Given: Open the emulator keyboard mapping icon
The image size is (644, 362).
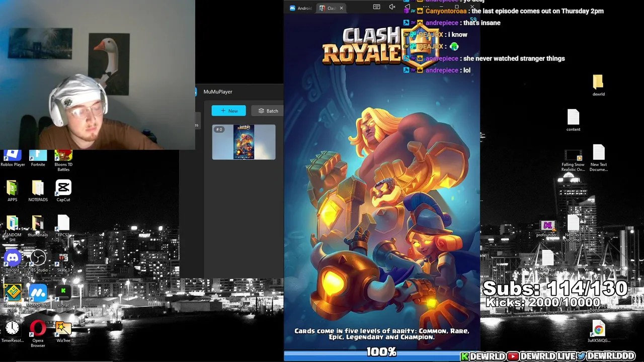Looking at the screenshot, I should click(376, 7).
